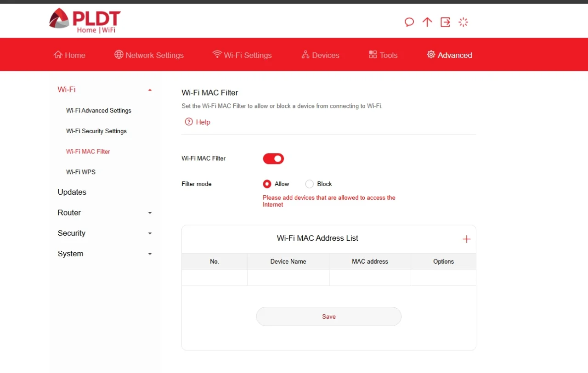The image size is (588, 373).
Task: Click the Save button
Action: pyautogui.click(x=329, y=316)
